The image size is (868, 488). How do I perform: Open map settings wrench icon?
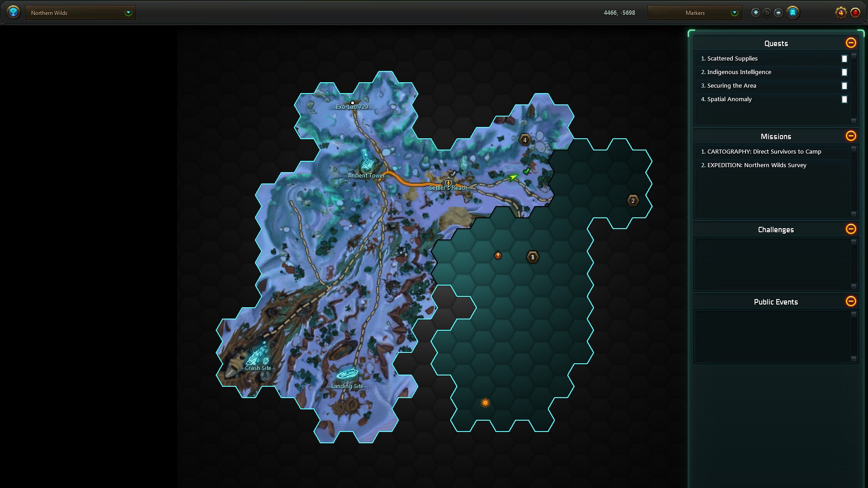(x=841, y=13)
